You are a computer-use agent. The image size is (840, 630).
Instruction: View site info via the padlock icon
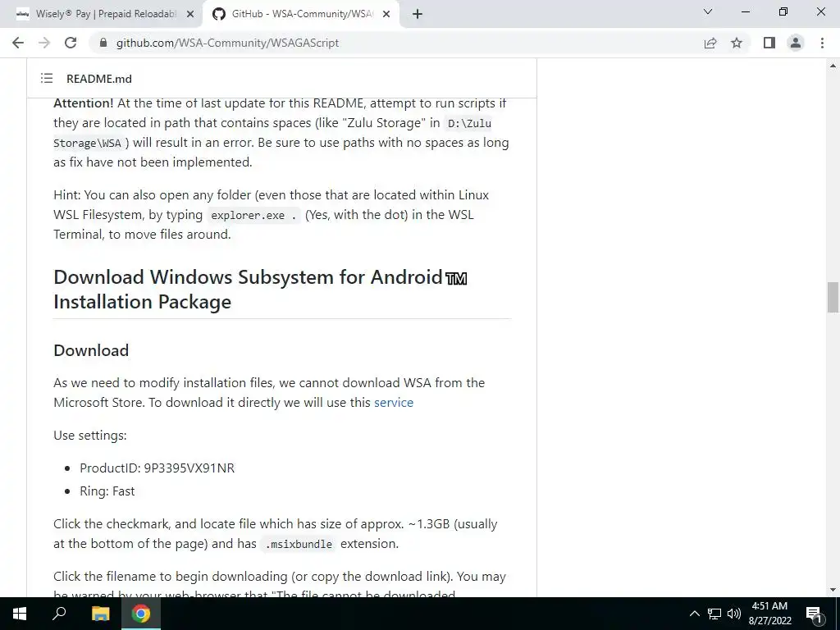[103, 43]
